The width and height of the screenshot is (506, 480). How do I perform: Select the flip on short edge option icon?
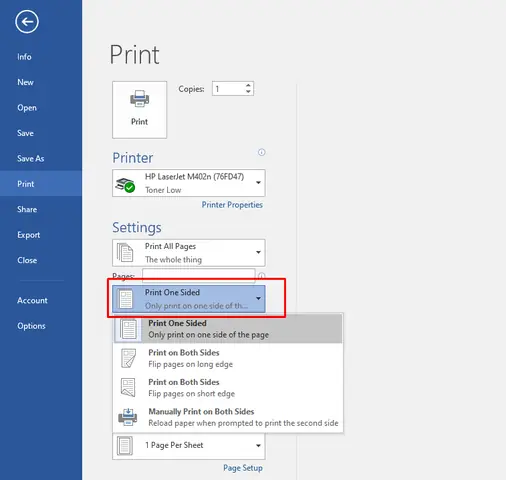pyautogui.click(x=128, y=387)
